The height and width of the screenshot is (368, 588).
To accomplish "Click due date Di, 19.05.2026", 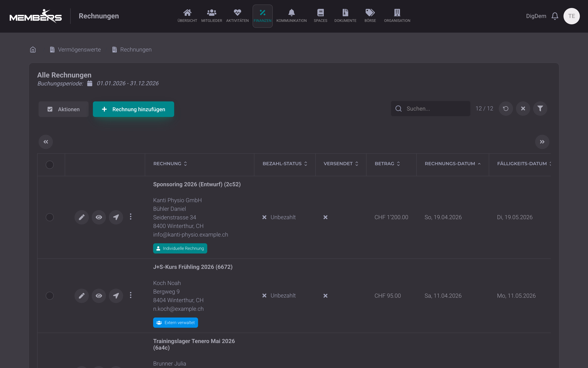I will click(x=515, y=217).
